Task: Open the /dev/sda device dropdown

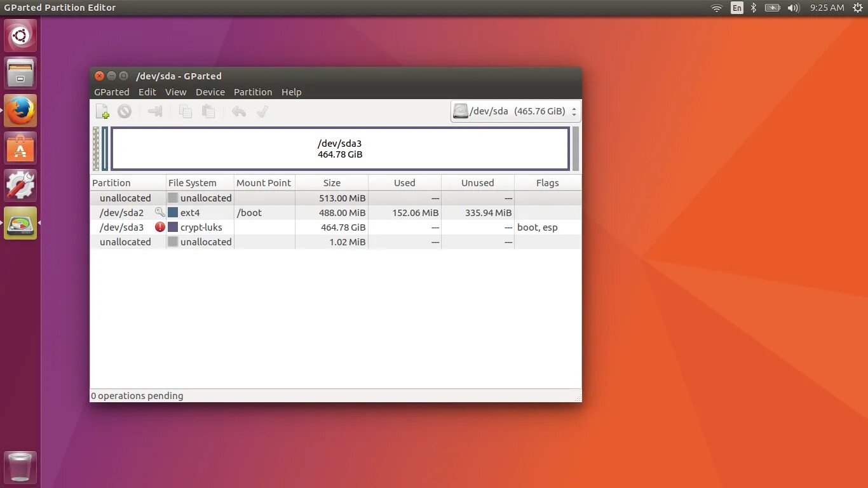Action: 515,111
